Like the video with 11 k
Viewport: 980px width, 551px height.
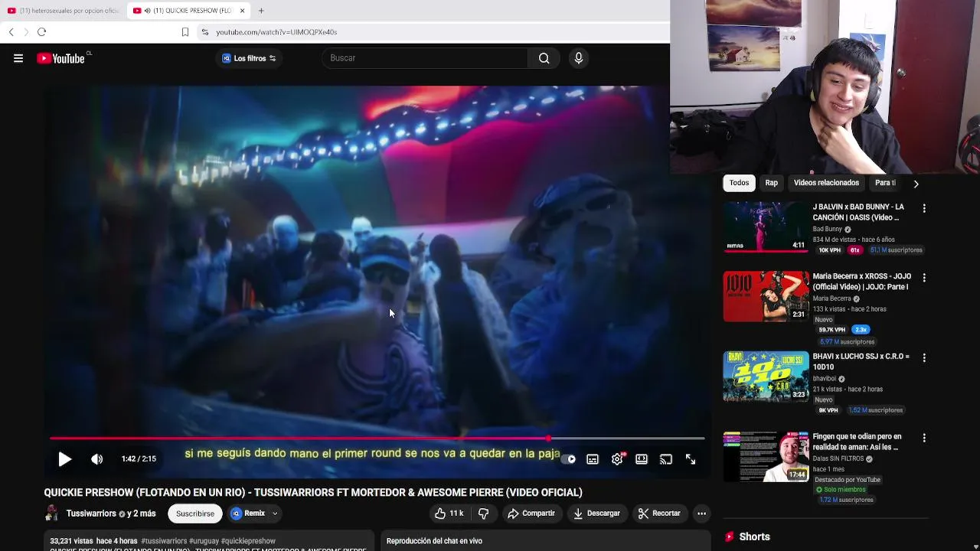(x=449, y=514)
